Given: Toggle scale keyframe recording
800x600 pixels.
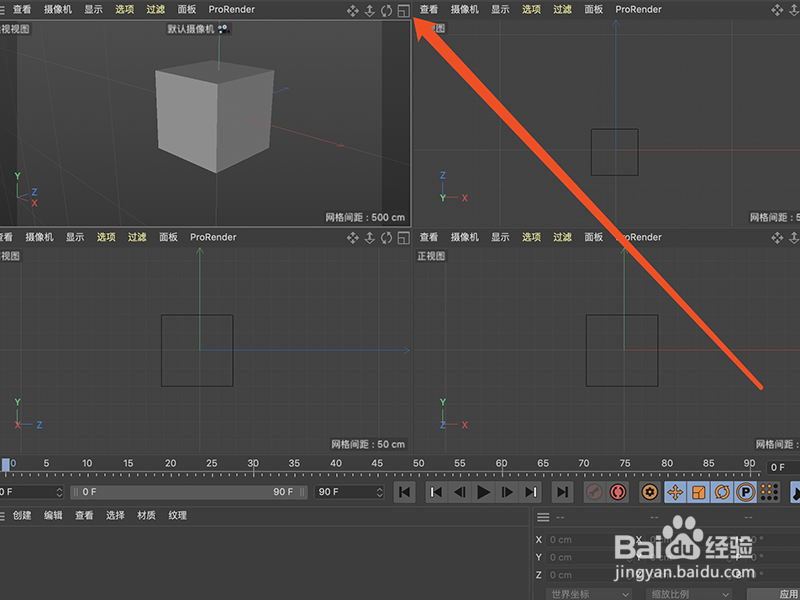Looking at the screenshot, I should tap(698, 492).
